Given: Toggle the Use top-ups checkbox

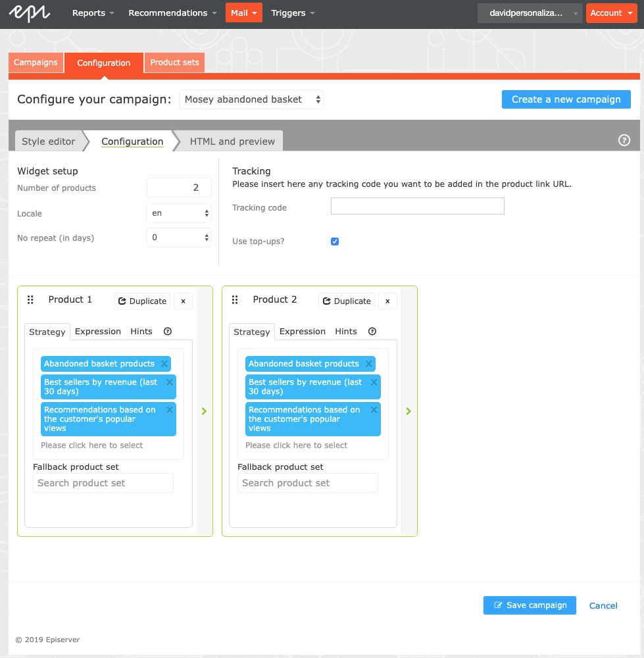Looking at the screenshot, I should pos(335,241).
